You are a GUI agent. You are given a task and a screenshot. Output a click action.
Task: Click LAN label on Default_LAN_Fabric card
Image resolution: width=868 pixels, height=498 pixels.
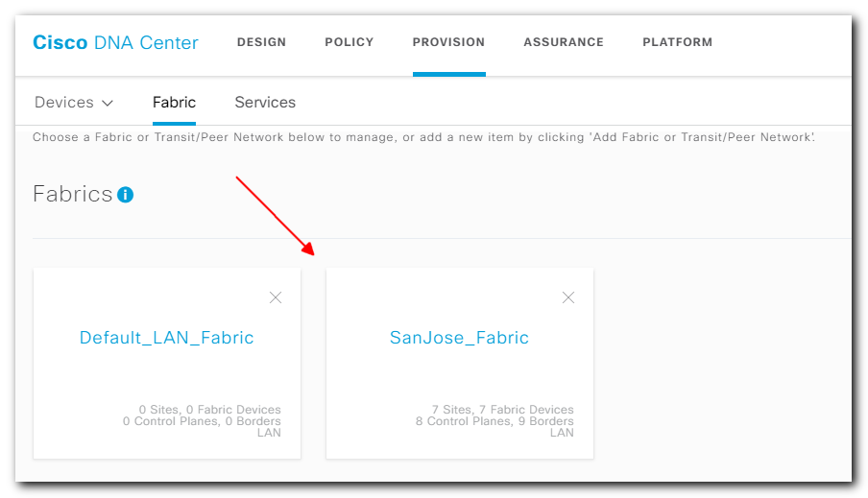click(x=269, y=433)
